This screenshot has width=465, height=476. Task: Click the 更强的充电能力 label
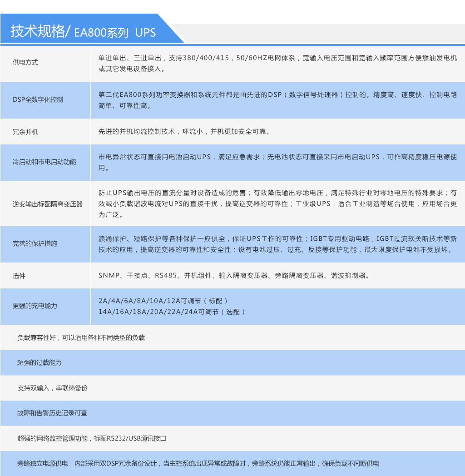35,306
